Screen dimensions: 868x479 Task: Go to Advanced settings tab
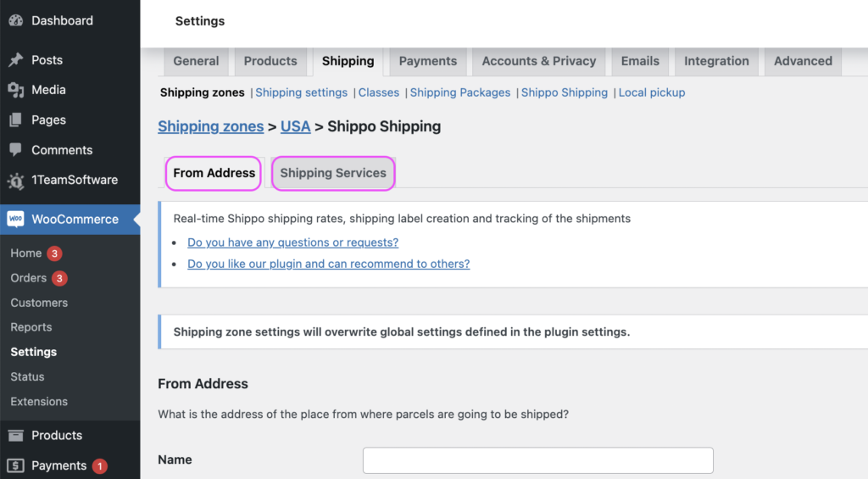(802, 61)
